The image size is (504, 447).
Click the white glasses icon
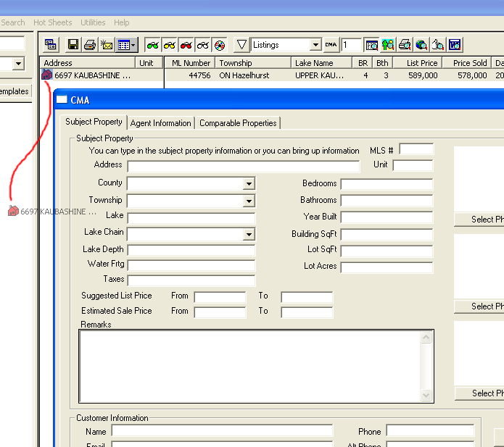[x=203, y=45]
